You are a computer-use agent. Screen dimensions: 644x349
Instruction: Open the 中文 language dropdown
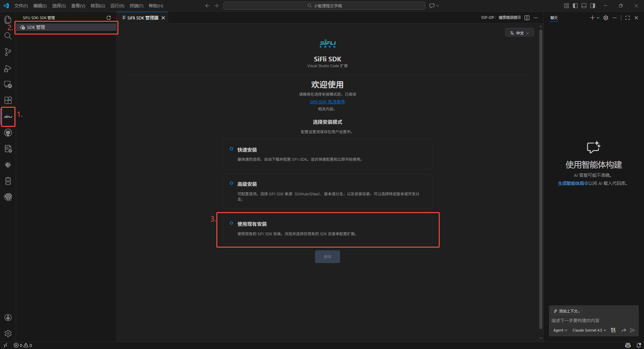pyautogui.click(x=519, y=33)
